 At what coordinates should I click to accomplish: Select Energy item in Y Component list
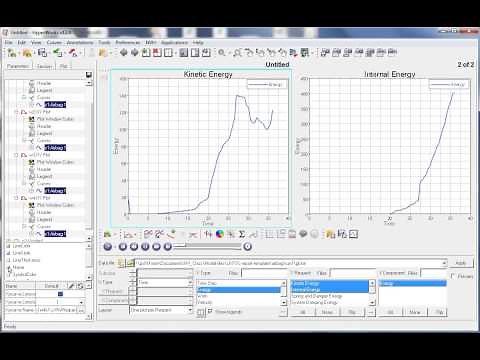pyautogui.click(x=412, y=283)
